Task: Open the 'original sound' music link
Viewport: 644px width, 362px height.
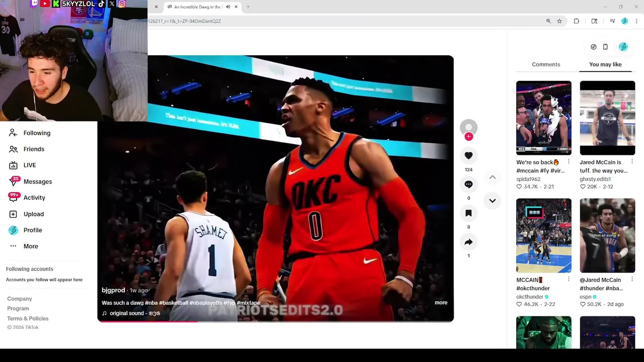Action: 131,313
